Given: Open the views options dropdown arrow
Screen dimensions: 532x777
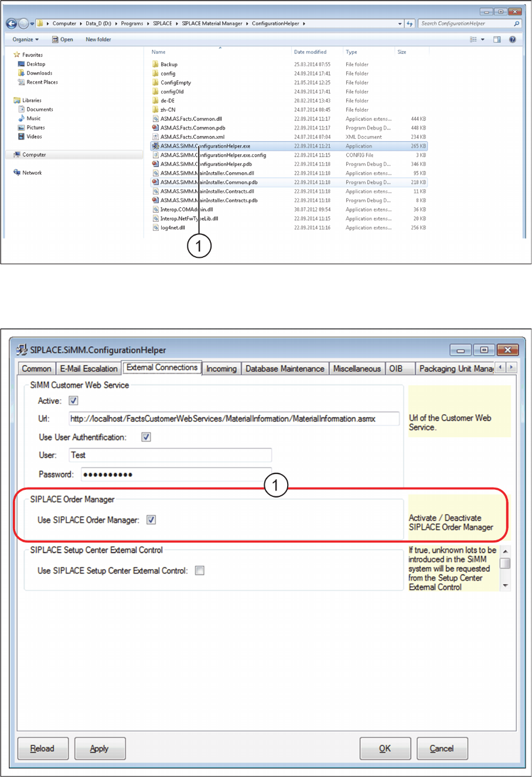Looking at the screenshot, I should coord(483,39).
